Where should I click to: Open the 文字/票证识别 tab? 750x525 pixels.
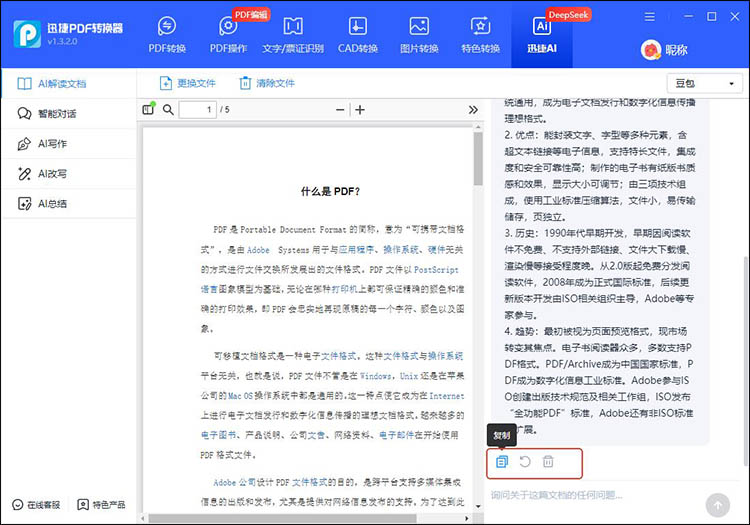point(293,34)
